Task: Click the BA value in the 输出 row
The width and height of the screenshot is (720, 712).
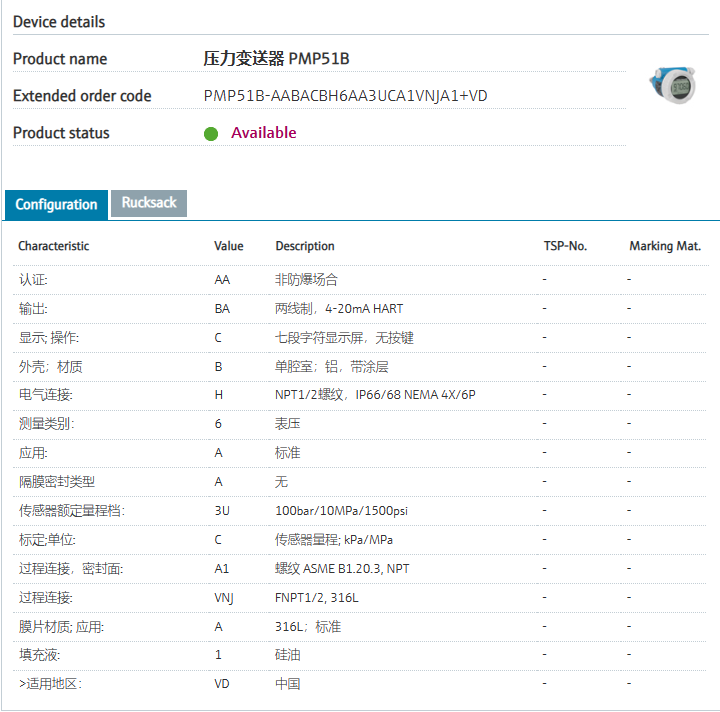Action: pos(222,309)
